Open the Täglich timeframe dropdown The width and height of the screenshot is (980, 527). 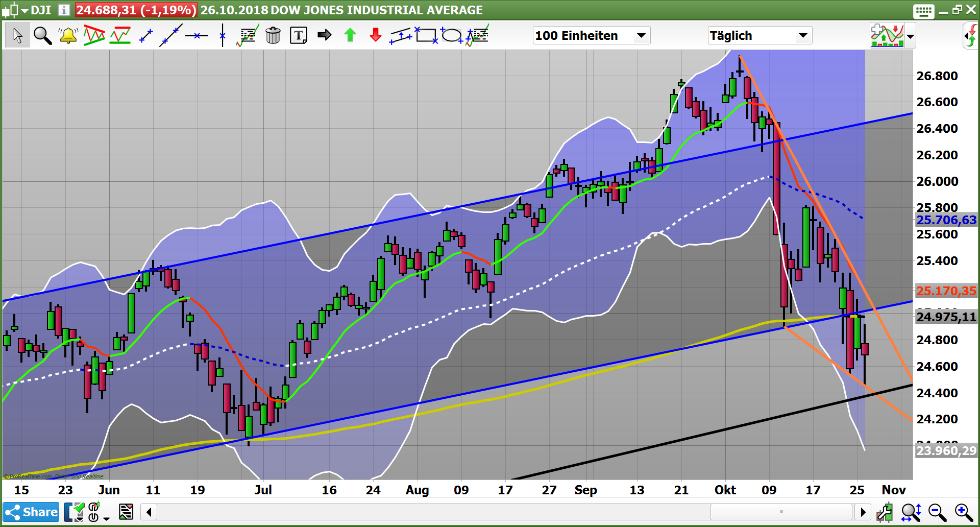tap(759, 35)
